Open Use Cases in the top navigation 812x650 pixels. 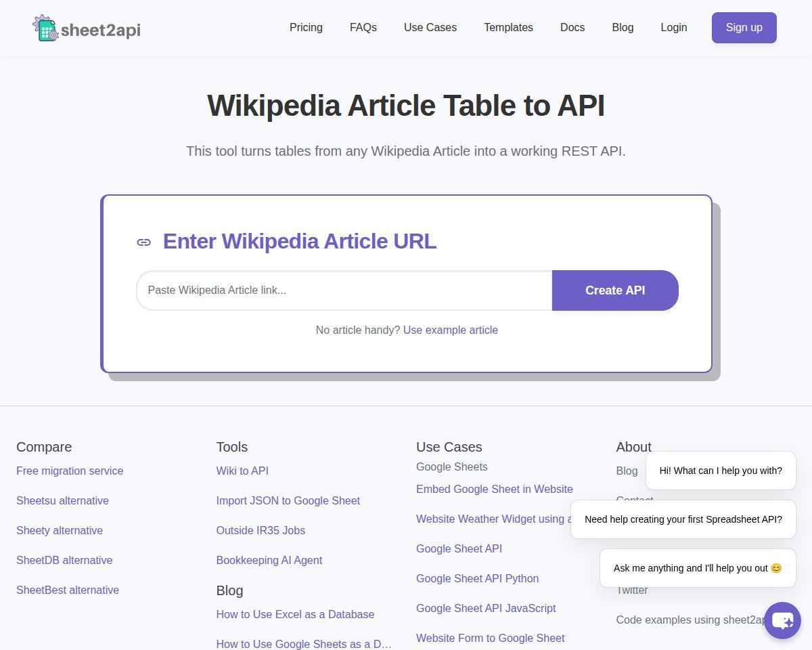[x=430, y=28]
